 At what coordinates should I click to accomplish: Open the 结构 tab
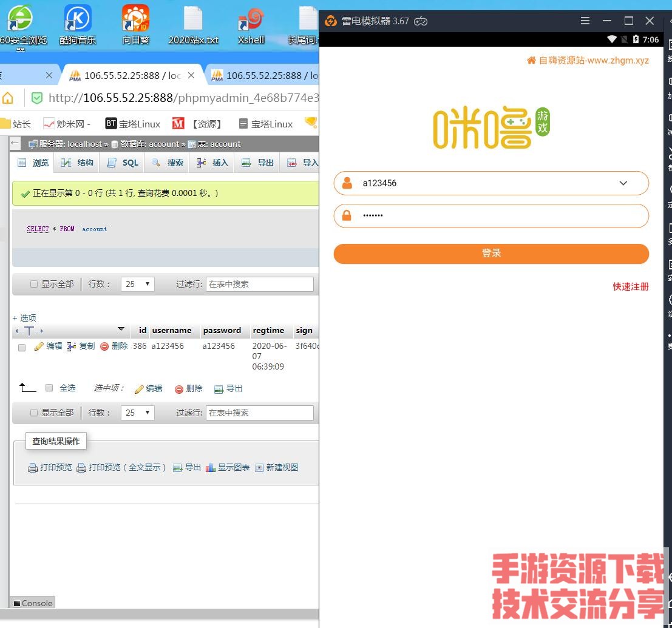78,163
